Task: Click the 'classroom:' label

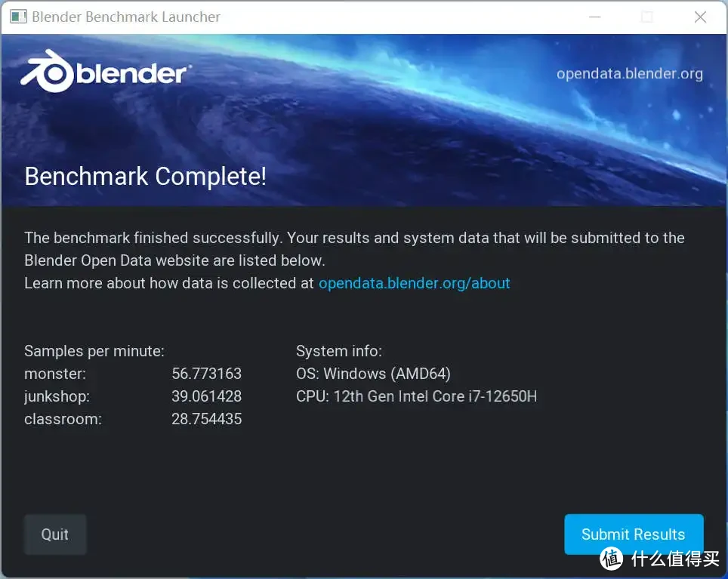Action: 63,419
